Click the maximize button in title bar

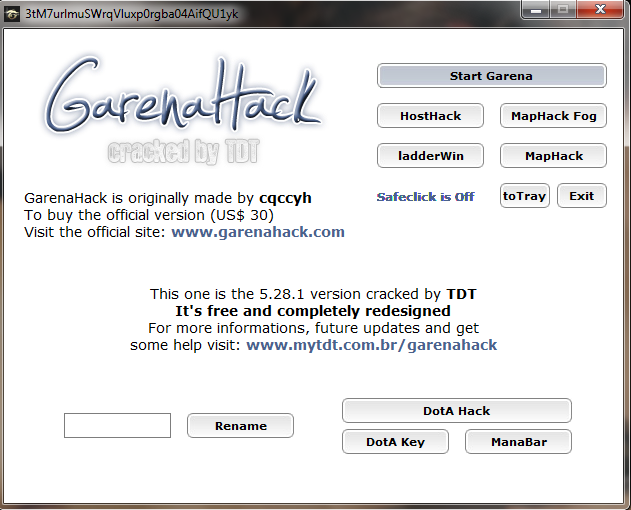tap(563, 9)
